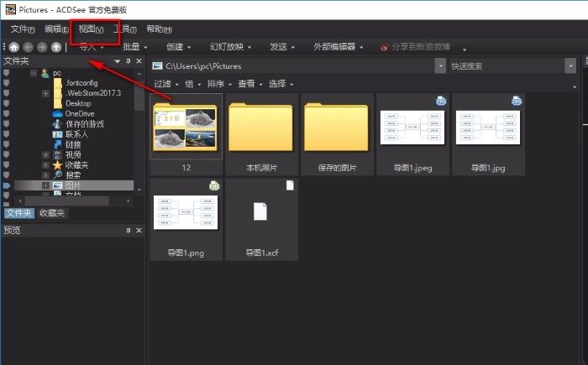Image resolution: width=588 pixels, height=365 pixels.
Task: Switch to the 文件夹 tab
Action: (x=19, y=213)
